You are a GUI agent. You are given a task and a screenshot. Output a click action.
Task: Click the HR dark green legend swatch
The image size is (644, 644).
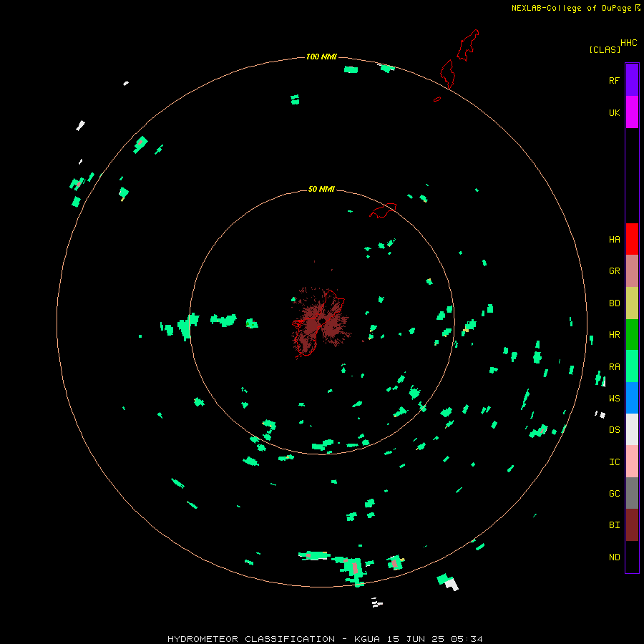[632, 335]
